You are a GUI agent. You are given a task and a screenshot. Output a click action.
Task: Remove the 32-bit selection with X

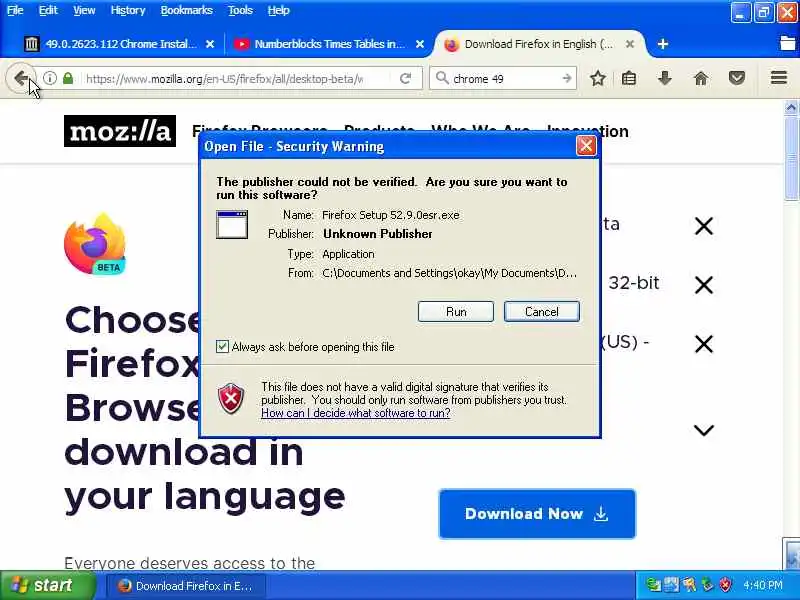tap(704, 285)
